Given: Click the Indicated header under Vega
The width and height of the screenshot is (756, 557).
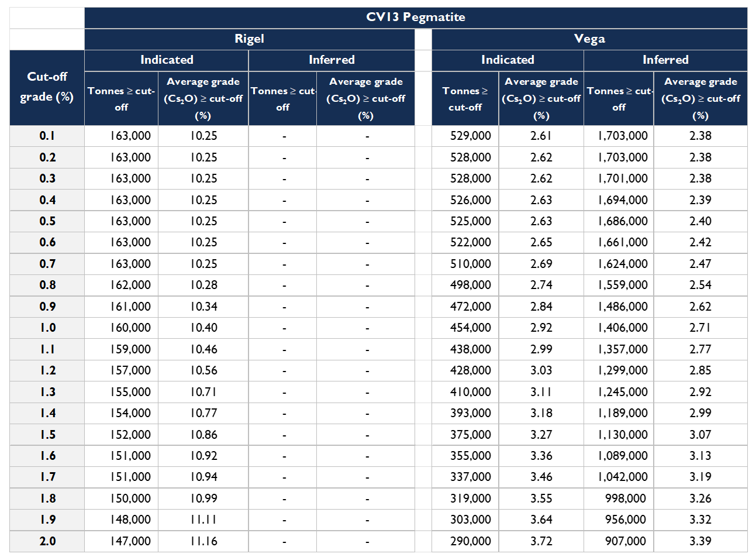Looking at the screenshot, I should tap(508, 60).
